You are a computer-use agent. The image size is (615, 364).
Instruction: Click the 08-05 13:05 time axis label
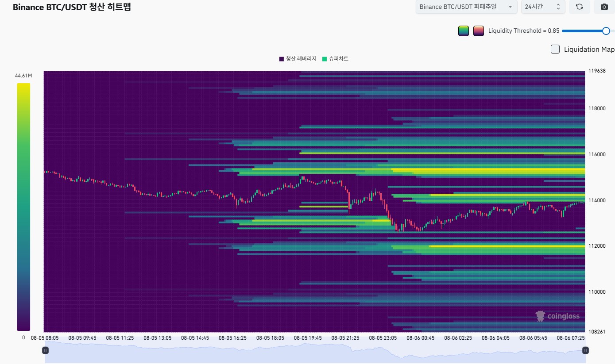157,338
